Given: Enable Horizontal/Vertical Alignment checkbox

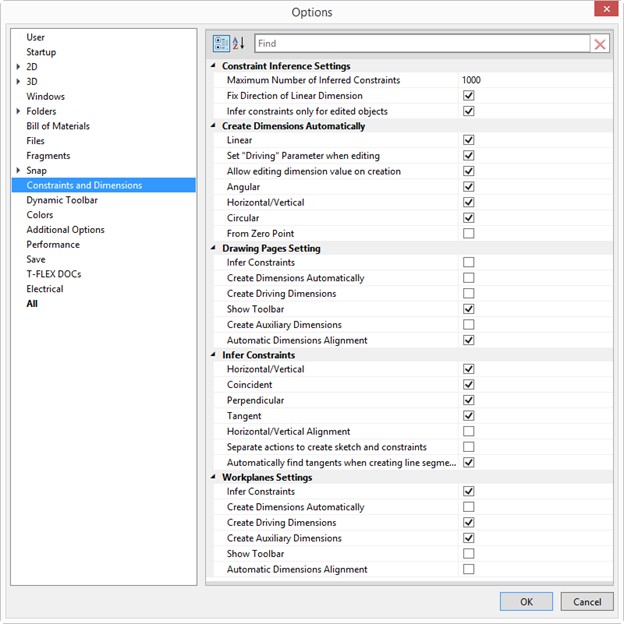Looking at the screenshot, I should [x=468, y=431].
